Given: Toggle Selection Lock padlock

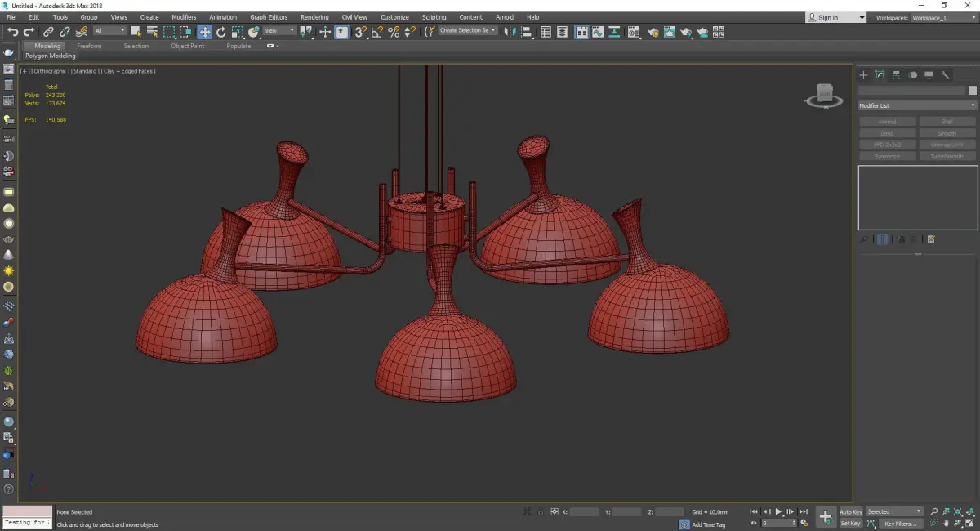Looking at the screenshot, I should coord(540,512).
